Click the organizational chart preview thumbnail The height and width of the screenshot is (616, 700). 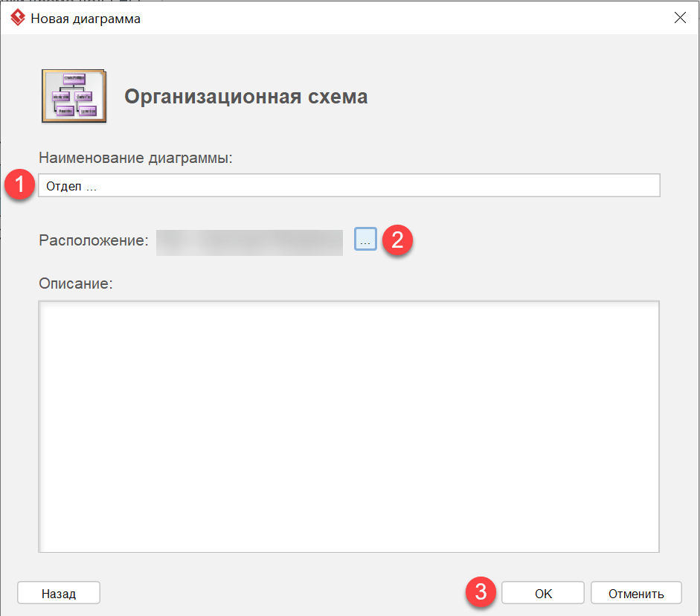[x=74, y=94]
